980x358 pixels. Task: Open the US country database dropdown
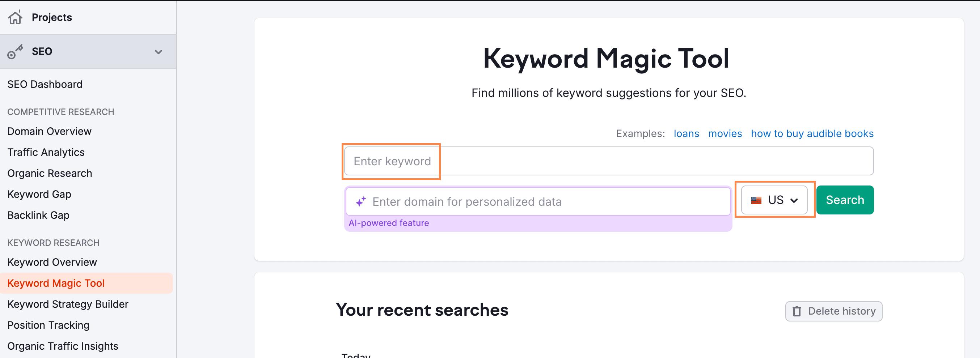pyautogui.click(x=774, y=200)
